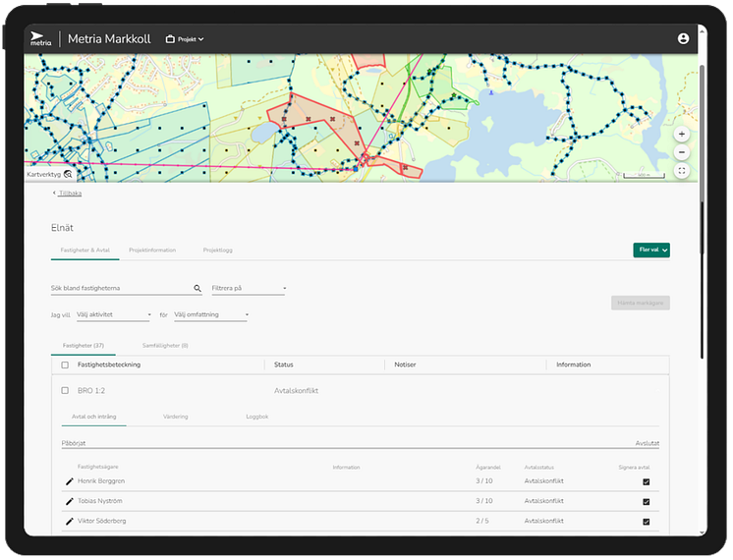Zoom in on the map

[682, 134]
